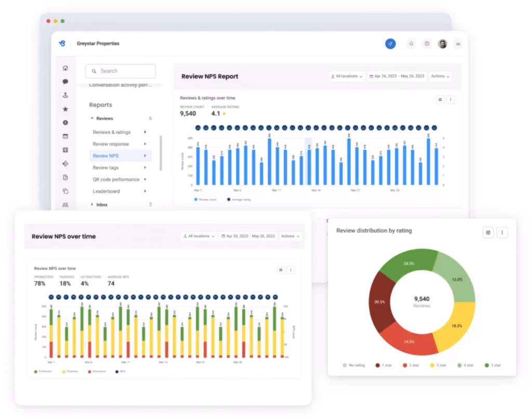Screen dimensions: 532x419
Task: Open the notifications bell
Action: [x=411, y=44]
